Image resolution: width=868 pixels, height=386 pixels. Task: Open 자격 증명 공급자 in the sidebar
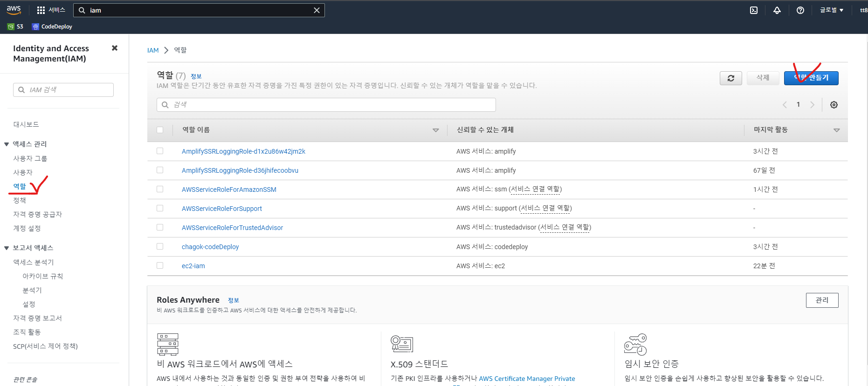click(x=38, y=214)
